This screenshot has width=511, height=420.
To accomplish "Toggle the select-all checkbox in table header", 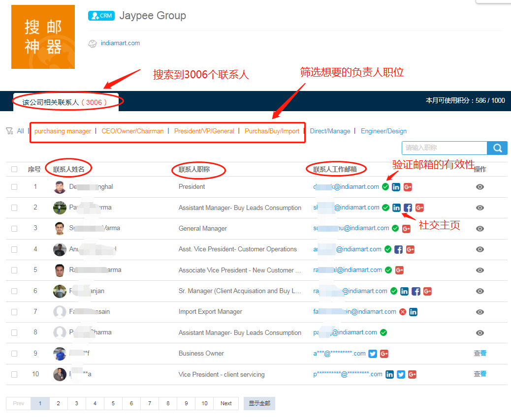I will (14, 169).
